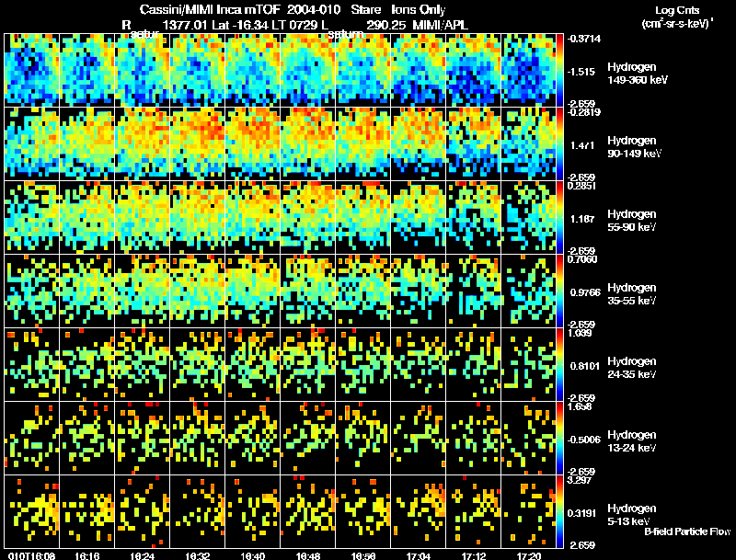
Task: Click the 17:20 time axis label
Action: 528,555
